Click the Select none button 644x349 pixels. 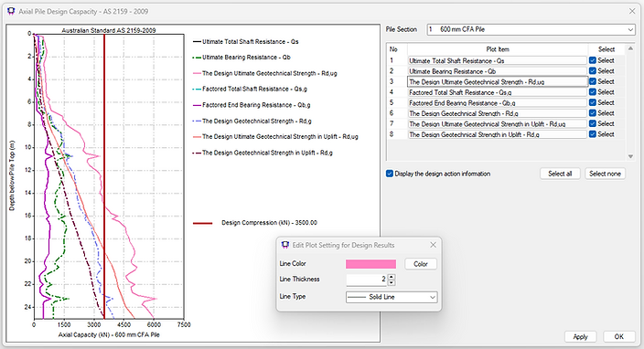pos(605,174)
